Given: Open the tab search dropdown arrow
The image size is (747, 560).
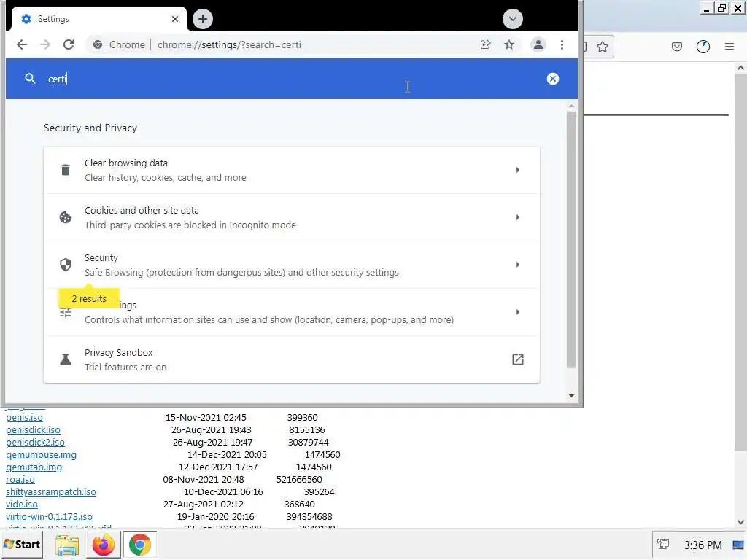Looking at the screenshot, I should tap(513, 19).
